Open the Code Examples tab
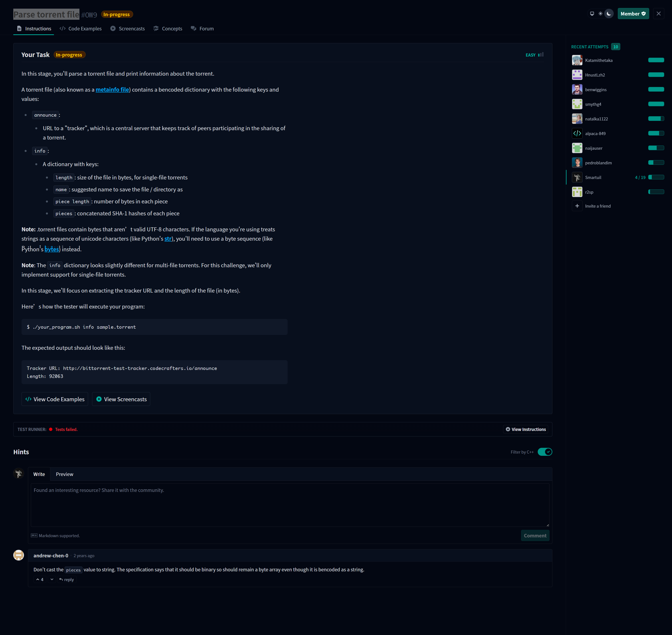Screen dimensions: 672x635 [x=81, y=29]
